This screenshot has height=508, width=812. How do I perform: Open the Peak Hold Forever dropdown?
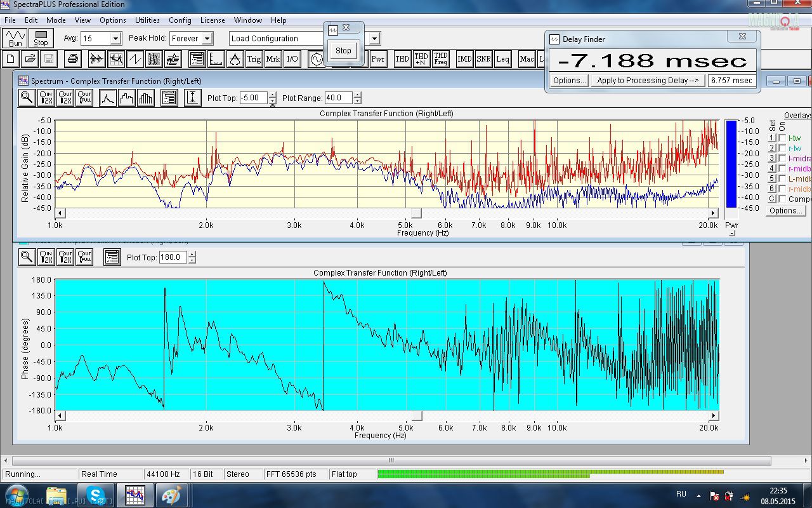pos(207,39)
